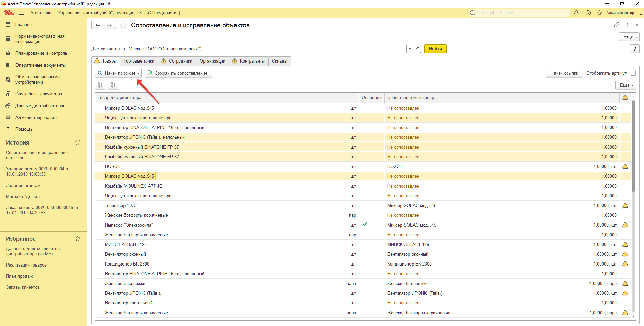The image size is (644, 326).
Task: Click the warning icon in the МИНСК-АТЛАНТ 126 row
Action: pos(625,244)
